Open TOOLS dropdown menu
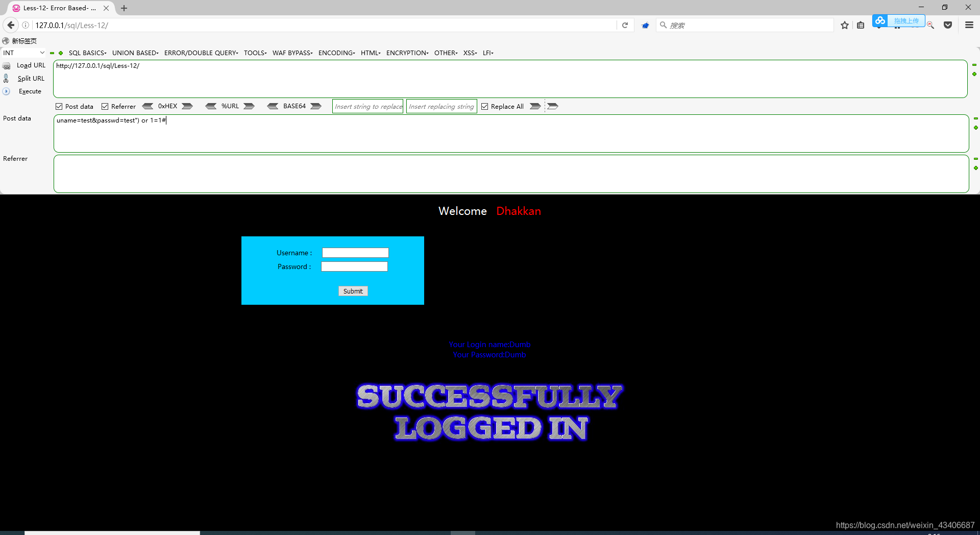This screenshot has width=980, height=535. [x=255, y=53]
